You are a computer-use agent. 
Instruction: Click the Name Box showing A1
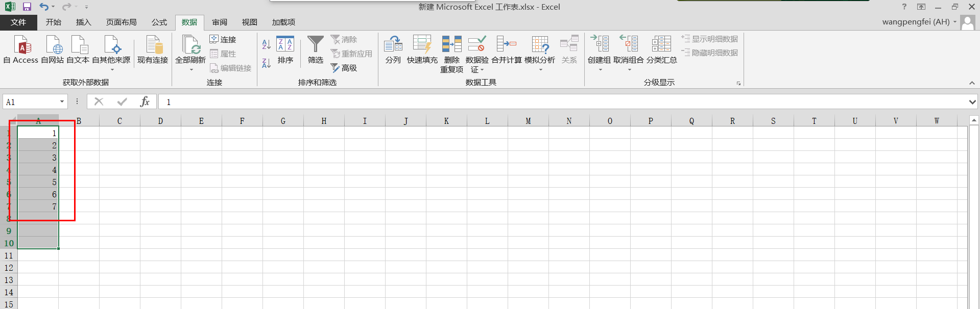tap(30, 102)
